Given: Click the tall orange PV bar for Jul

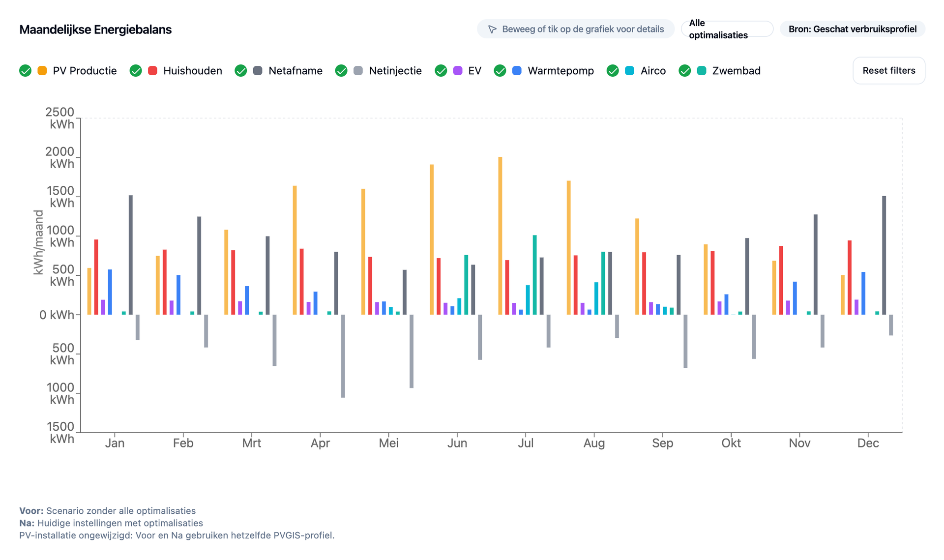Looking at the screenshot, I should 501,236.
